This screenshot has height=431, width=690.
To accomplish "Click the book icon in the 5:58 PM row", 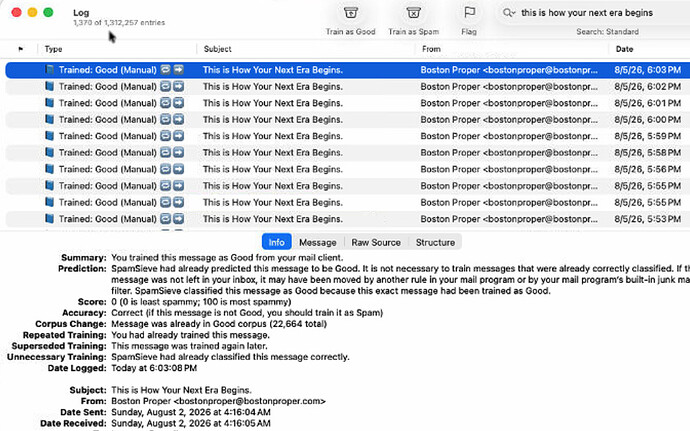I will tap(50, 152).
